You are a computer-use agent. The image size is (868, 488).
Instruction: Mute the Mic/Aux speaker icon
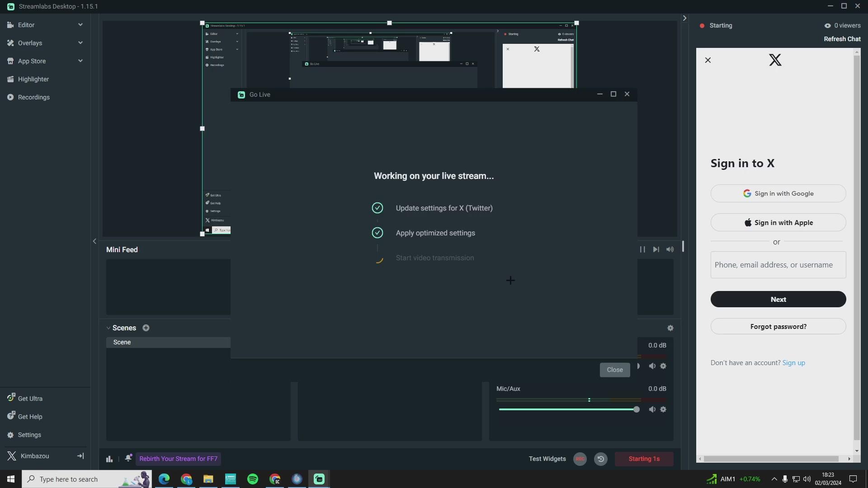click(x=652, y=409)
